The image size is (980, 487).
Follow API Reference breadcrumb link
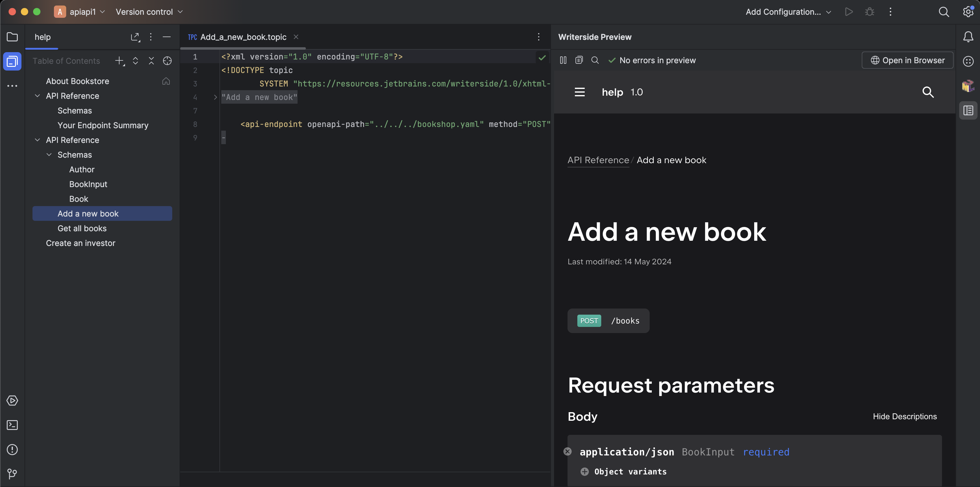[x=598, y=160]
